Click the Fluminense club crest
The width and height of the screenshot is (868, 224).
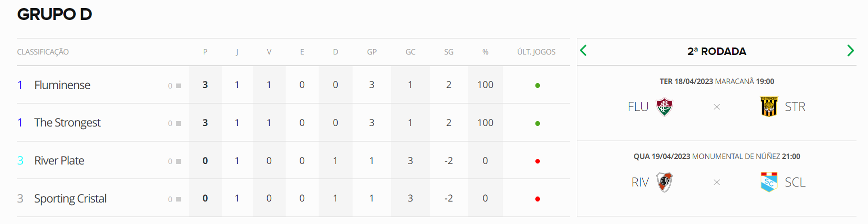click(664, 106)
